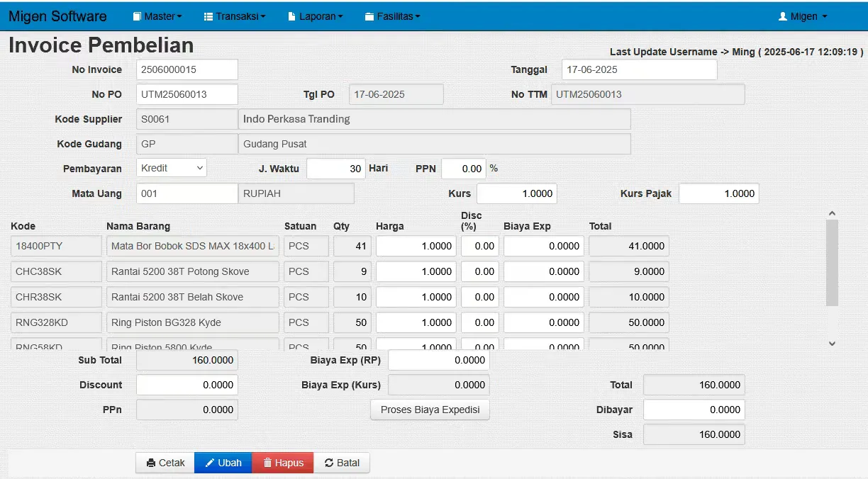Click the Tgl PO field 17-06-2025

(x=396, y=94)
